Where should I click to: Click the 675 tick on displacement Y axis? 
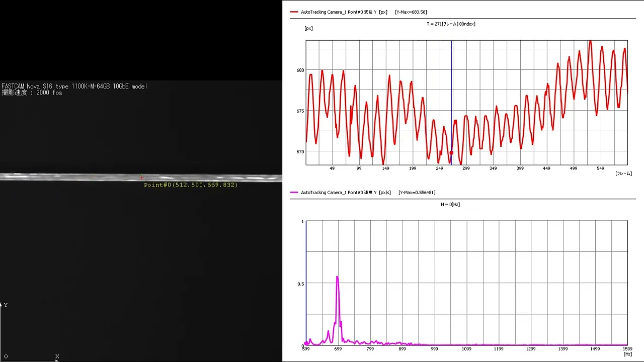pos(300,111)
